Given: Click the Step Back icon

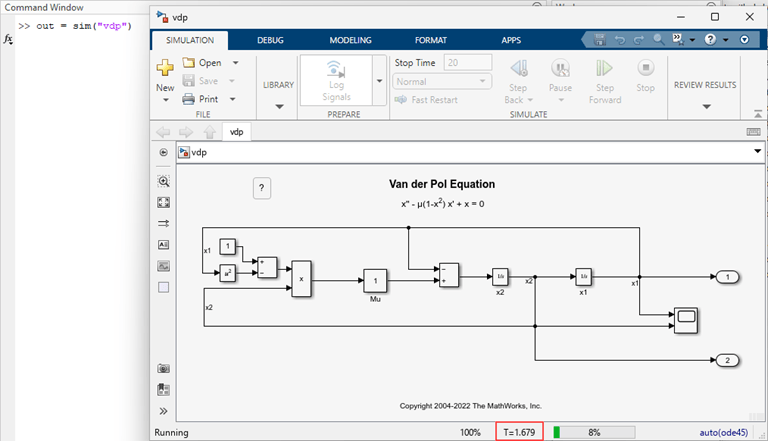Looking at the screenshot, I should (519, 68).
